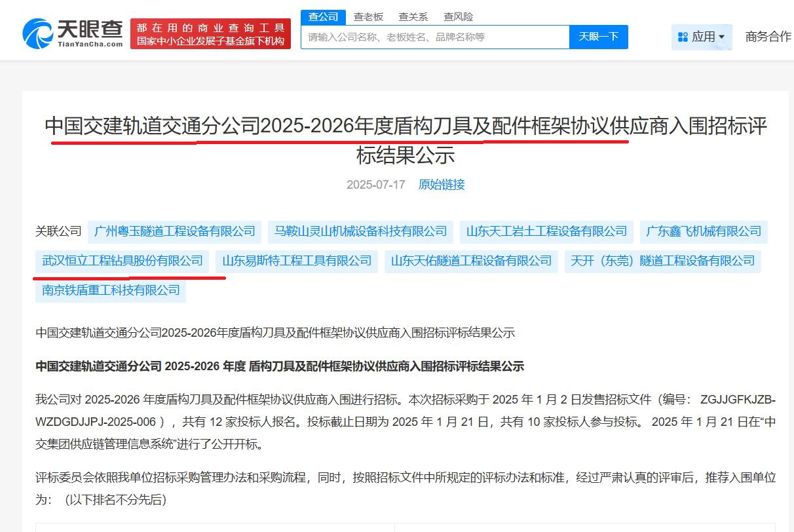794x532 pixels.
Task: Expand the 应用 dropdown arrow
Action: (722, 37)
